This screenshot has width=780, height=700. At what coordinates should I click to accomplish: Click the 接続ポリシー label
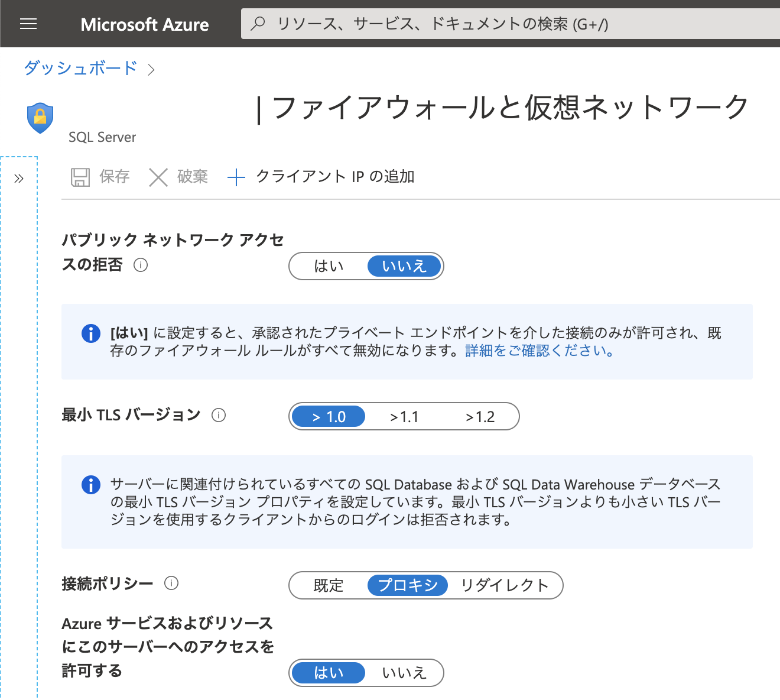pyautogui.click(x=108, y=584)
